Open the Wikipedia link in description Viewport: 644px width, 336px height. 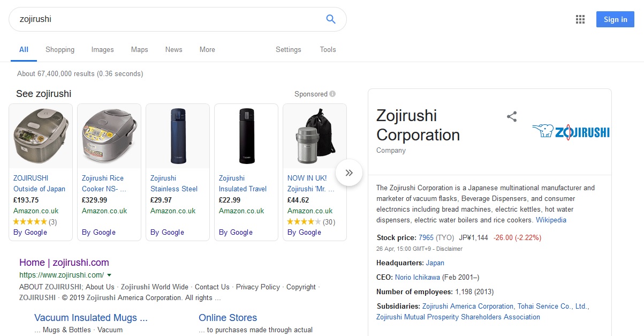551,220
